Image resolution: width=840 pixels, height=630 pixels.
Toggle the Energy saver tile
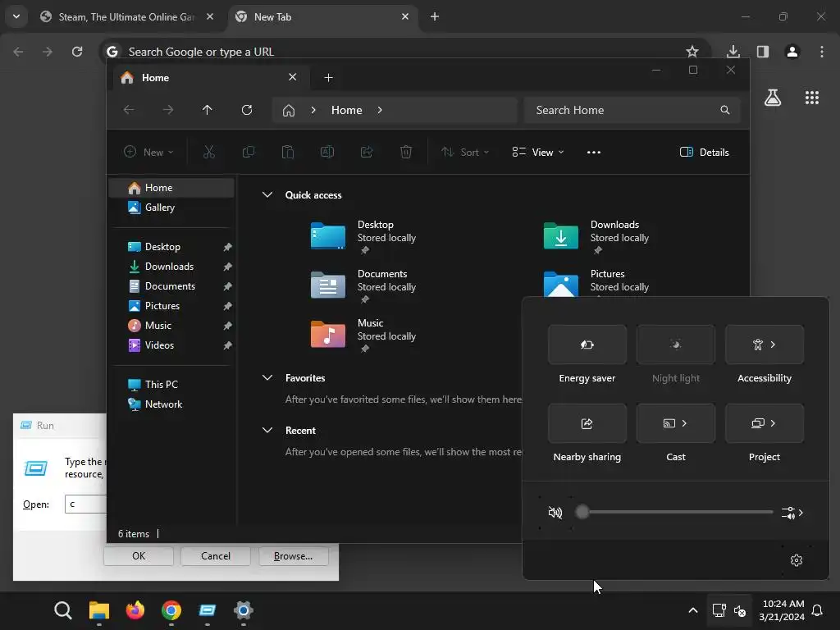[x=587, y=345]
